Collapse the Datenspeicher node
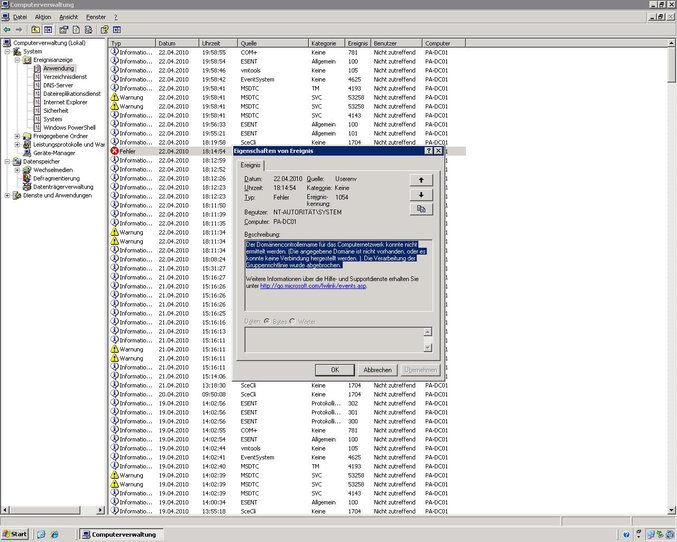Viewport: 677px width, 542px height. point(7,162)
